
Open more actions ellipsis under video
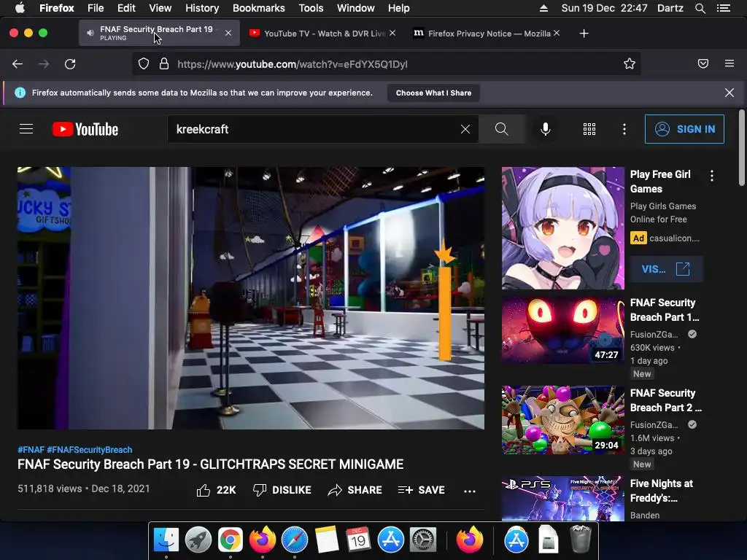click(470, 491)
